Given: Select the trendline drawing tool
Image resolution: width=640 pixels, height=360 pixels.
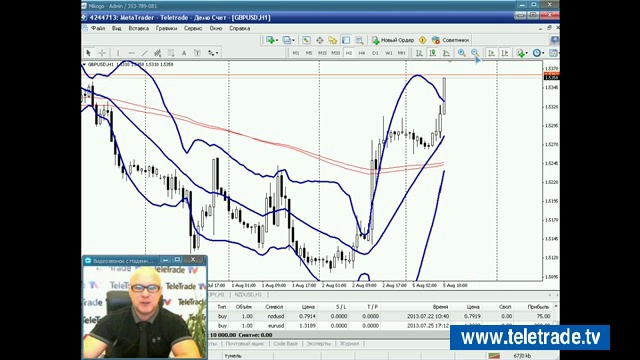Looking at the screenshot, I should (144, 53).
